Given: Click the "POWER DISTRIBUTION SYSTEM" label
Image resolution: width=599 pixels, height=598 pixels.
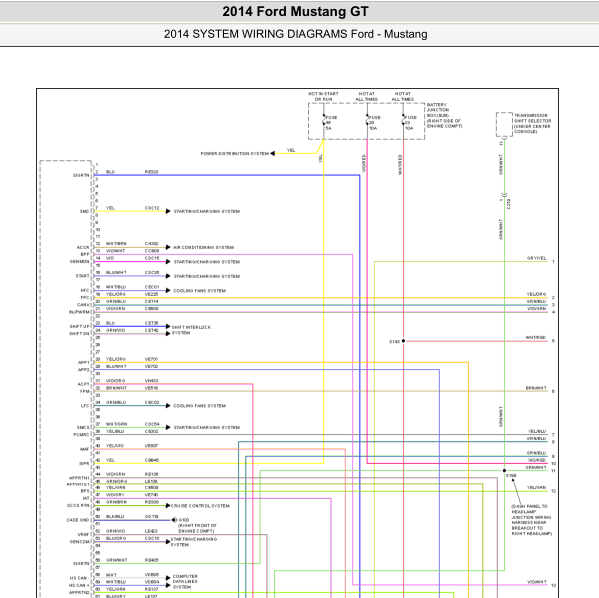Looking at the screenshot, I should [x=235, y=154].
